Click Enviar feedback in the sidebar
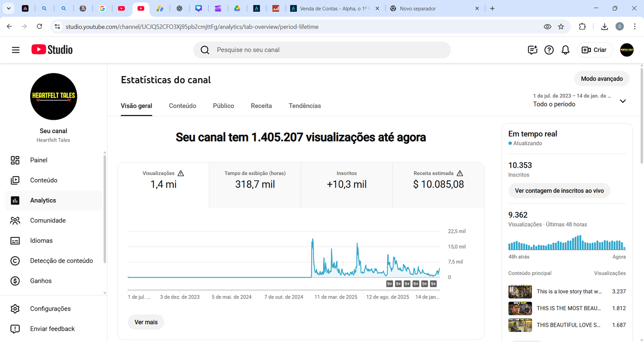Viewport: 644px width, 342px height. click(54, 329)
